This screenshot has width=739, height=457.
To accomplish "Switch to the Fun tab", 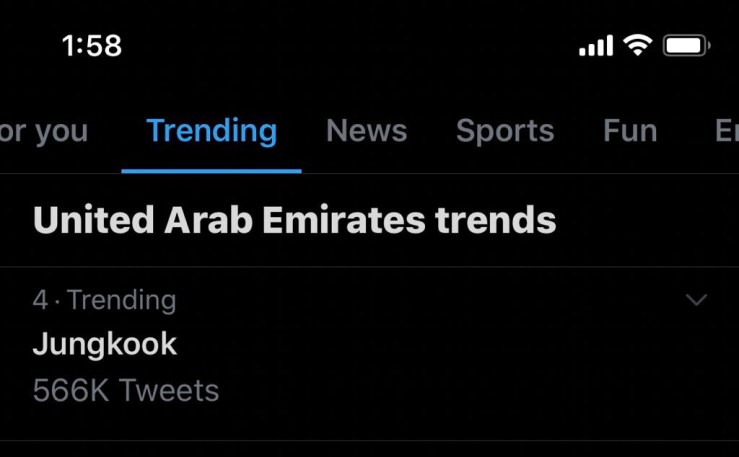I will [x=630, y=130].
